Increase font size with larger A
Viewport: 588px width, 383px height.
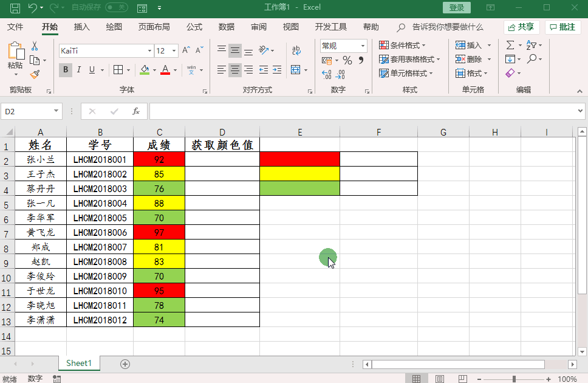coord(186,50)
